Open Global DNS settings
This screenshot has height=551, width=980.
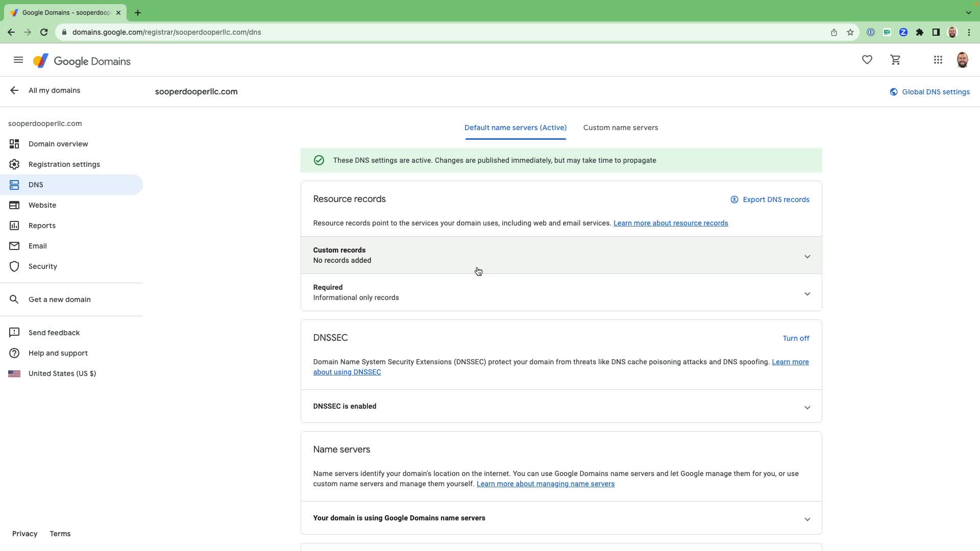coord(929,92)
